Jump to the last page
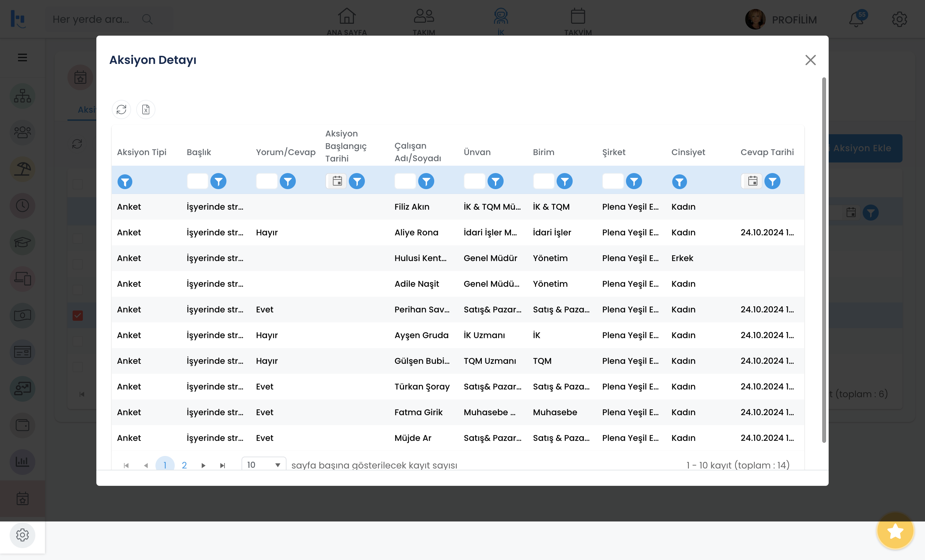Image resolution: width=925 pixels, height=560 pixels. tap(223, 465)
